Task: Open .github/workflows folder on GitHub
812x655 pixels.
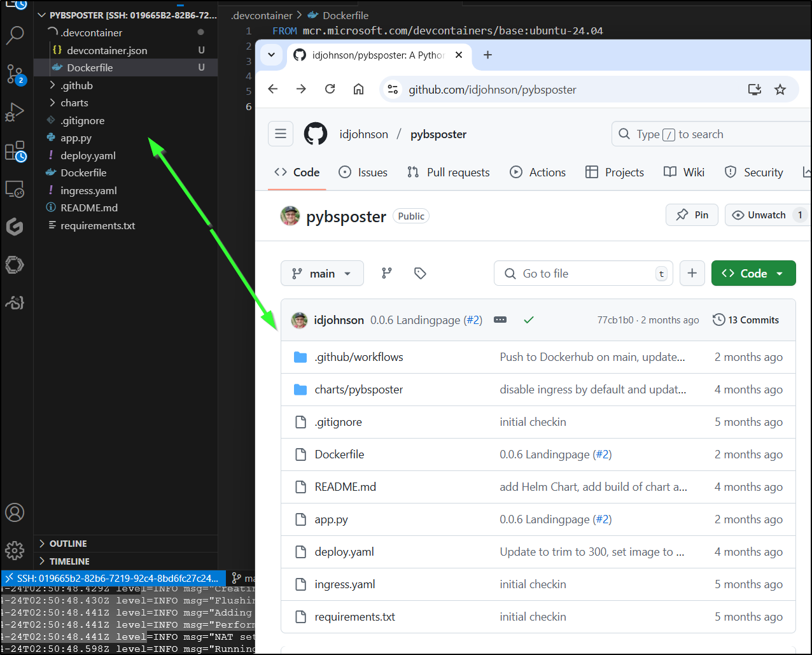Action: pyautogui.click(x=359, y=357)
